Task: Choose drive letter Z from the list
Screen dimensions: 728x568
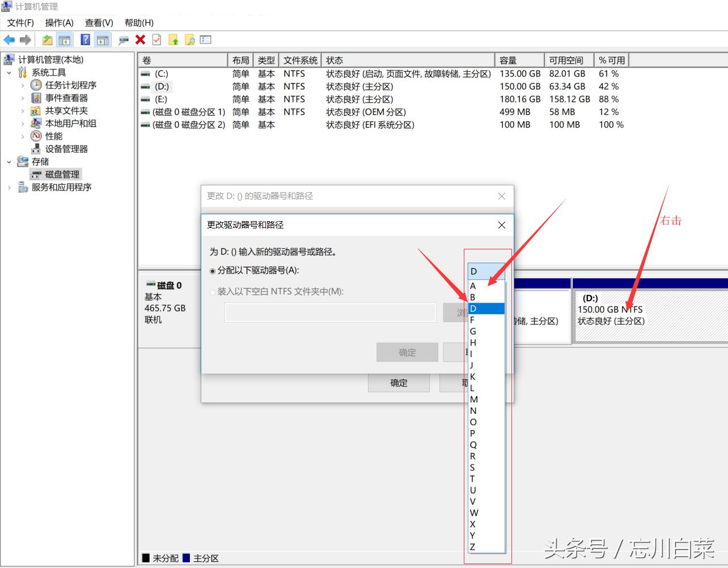Action: pos(486,547)
